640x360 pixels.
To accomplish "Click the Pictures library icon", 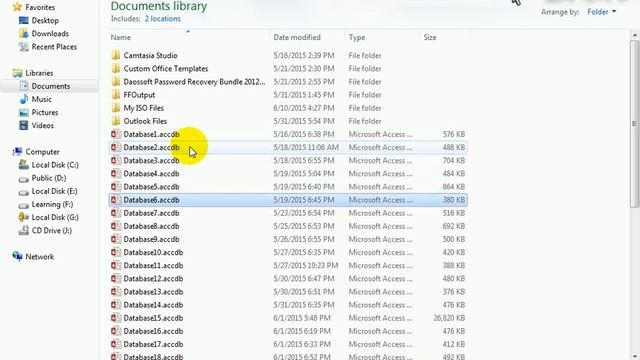I will [24, 112].
